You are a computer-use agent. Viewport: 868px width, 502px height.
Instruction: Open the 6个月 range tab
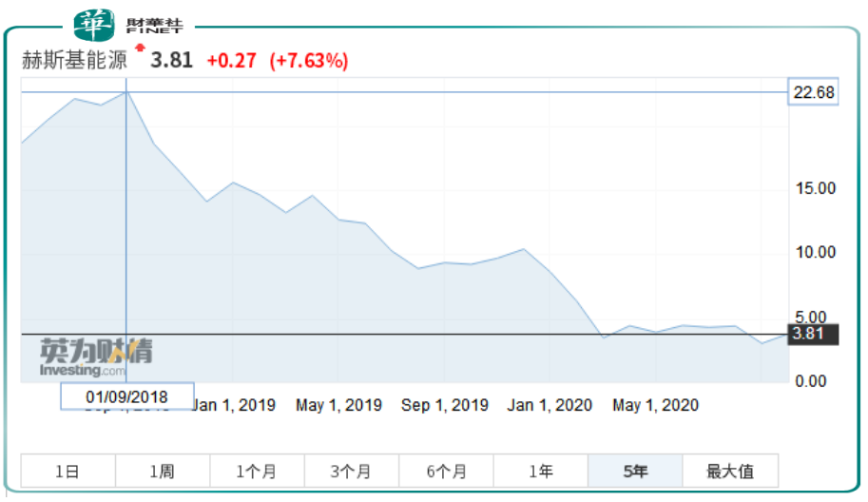point(446,471)
